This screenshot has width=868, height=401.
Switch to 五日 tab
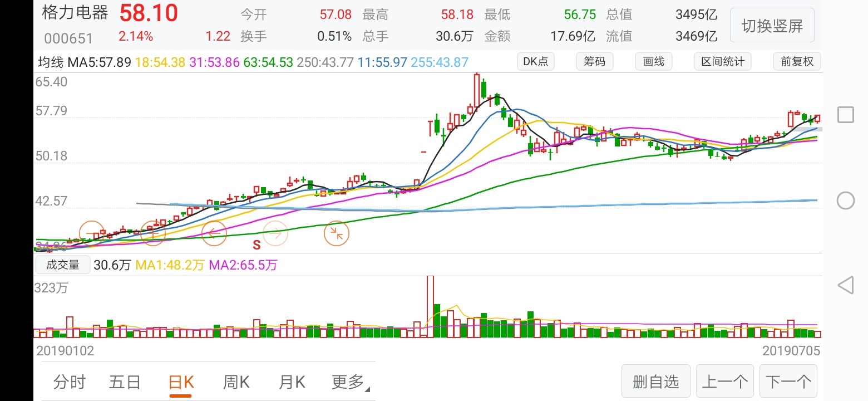point(125,382)
